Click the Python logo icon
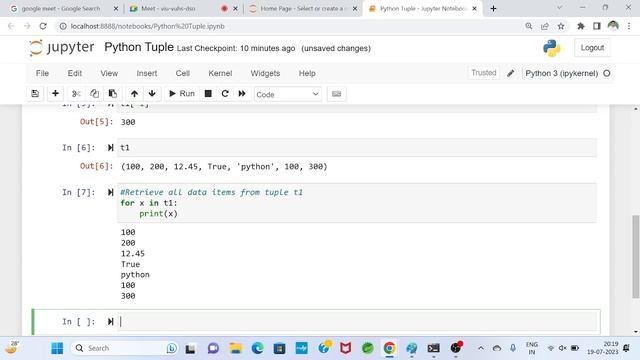This screenshot has width=640, height=360. point(551,48)
